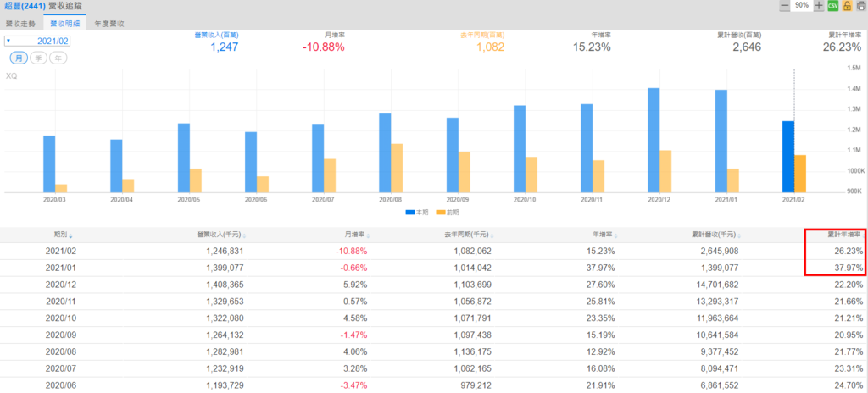Sort by 營業收入(千元) arrow icon

tap(245, 236)
